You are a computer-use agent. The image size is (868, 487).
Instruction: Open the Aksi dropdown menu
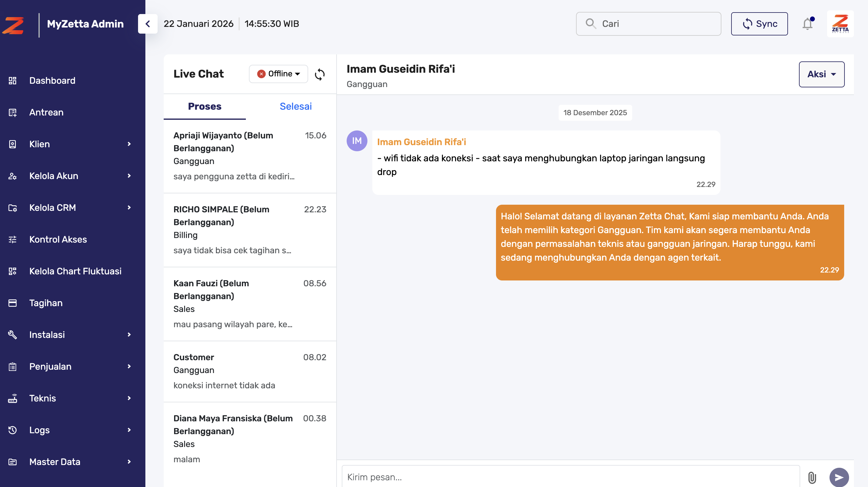[x=821, y=74]
